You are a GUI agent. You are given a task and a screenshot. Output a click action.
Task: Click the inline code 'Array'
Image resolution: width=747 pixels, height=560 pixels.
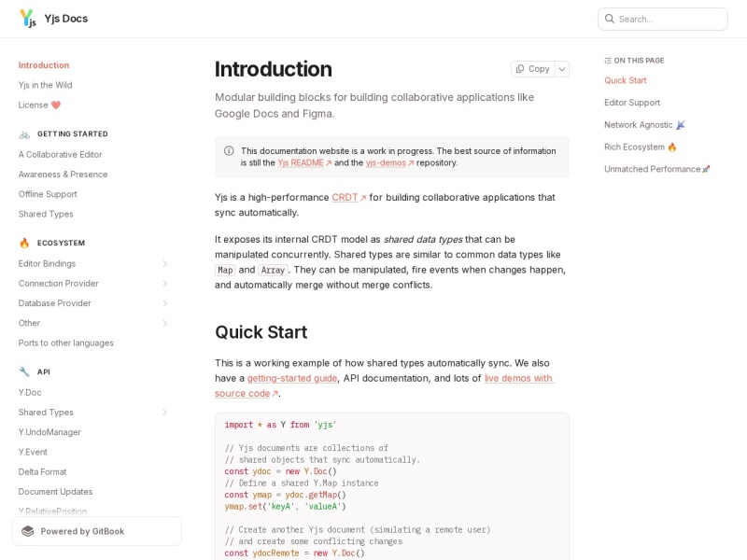(x=273, y=271)
